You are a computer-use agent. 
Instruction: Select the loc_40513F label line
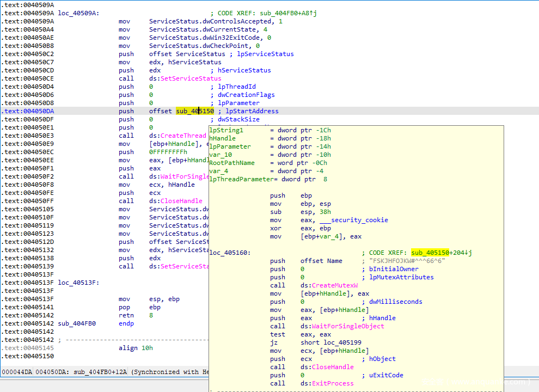pos(78,283)
